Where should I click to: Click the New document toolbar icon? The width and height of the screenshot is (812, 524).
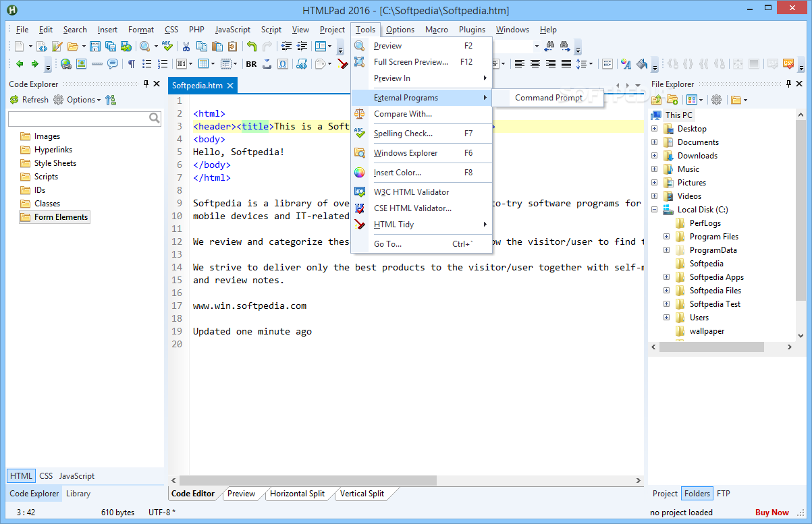tap(20, 47)
